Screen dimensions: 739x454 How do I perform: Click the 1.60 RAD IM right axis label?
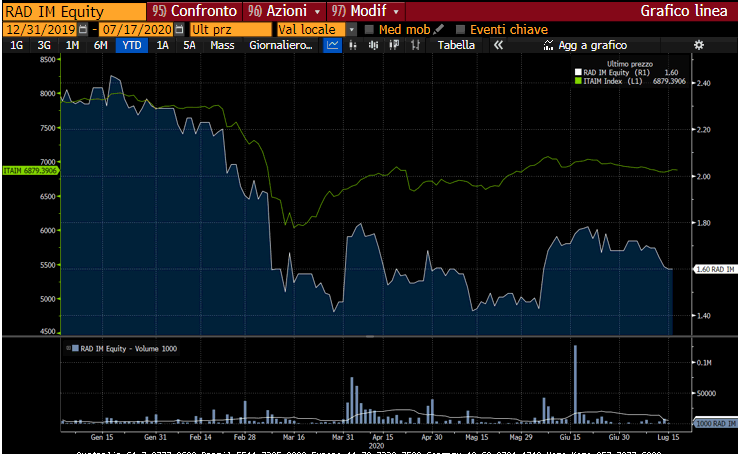(714, 269)
